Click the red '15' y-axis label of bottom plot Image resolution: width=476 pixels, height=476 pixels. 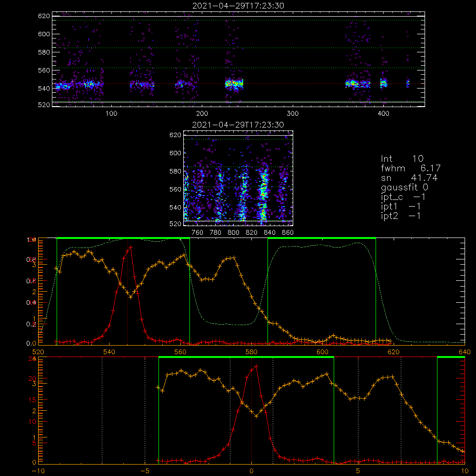32,400
